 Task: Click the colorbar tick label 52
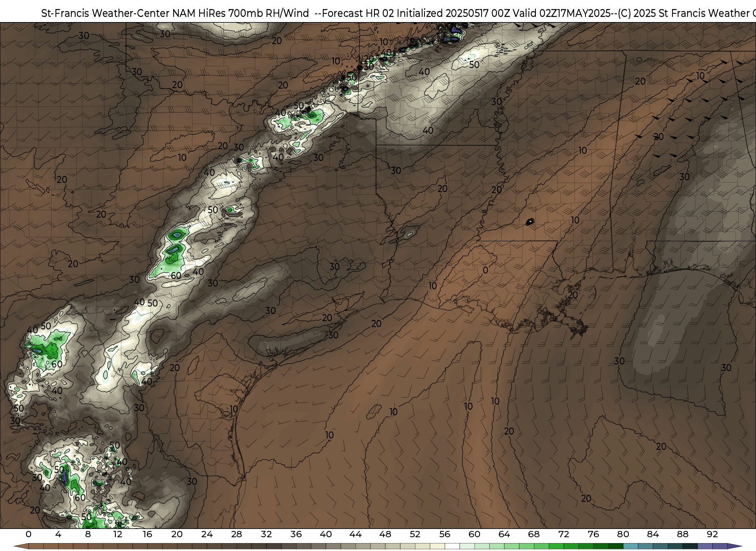(415, 534)
